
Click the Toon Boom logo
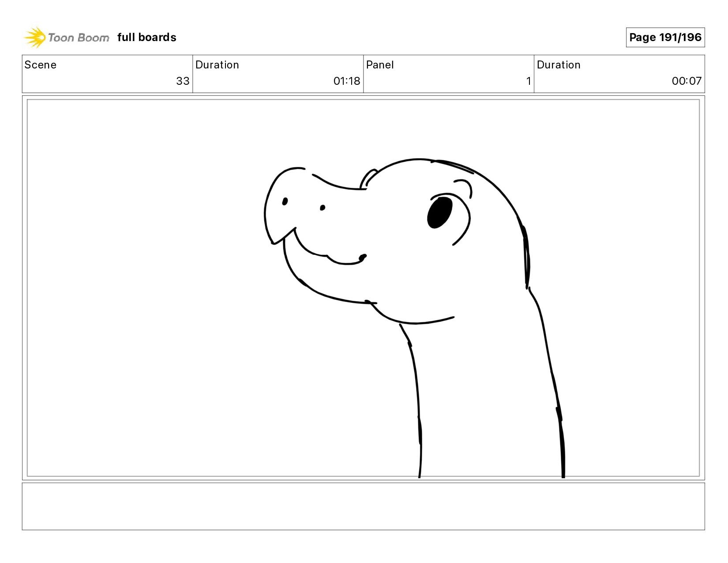[x=66, y=38]
